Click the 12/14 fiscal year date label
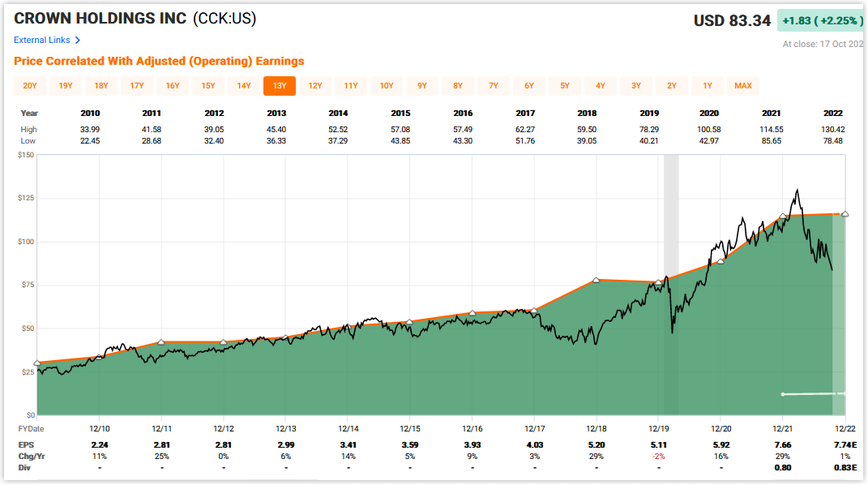 pyautogui.click(x=348, y=428)
